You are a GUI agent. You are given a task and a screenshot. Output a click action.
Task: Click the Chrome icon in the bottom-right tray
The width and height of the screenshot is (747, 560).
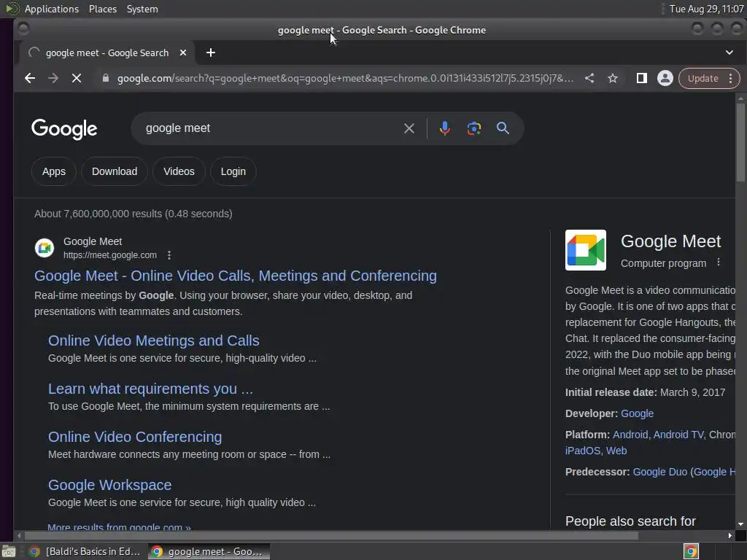690,551
